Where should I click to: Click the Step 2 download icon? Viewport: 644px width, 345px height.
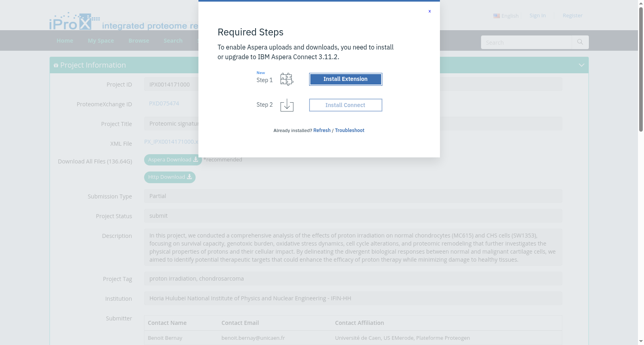pyautogui.click(x=287, y=105)
